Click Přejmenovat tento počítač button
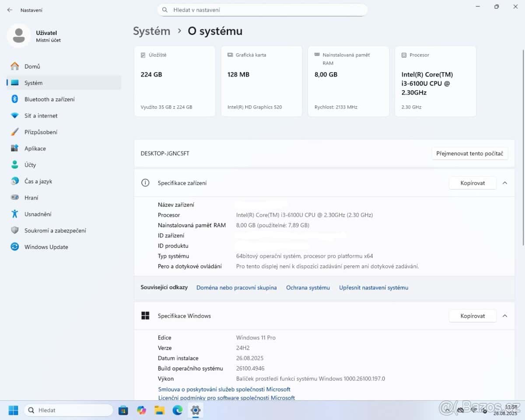 point(469,154)
